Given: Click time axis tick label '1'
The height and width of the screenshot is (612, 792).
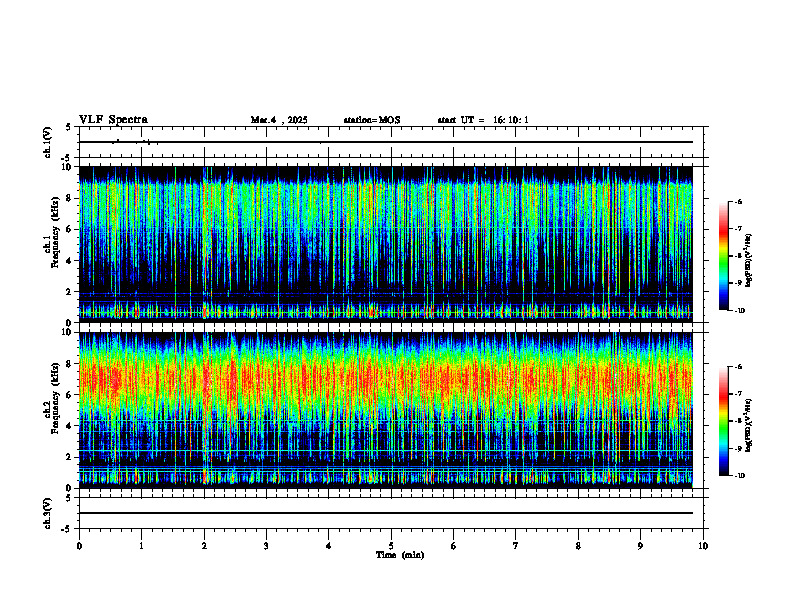Looking at the screenshot, I should [x=141, y=546].
